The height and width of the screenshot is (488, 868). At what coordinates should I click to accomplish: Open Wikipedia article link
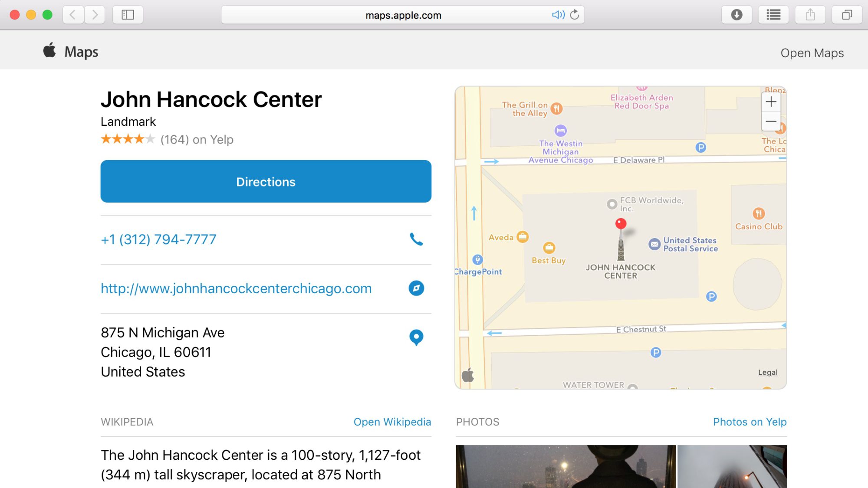[x=392, y=422]
